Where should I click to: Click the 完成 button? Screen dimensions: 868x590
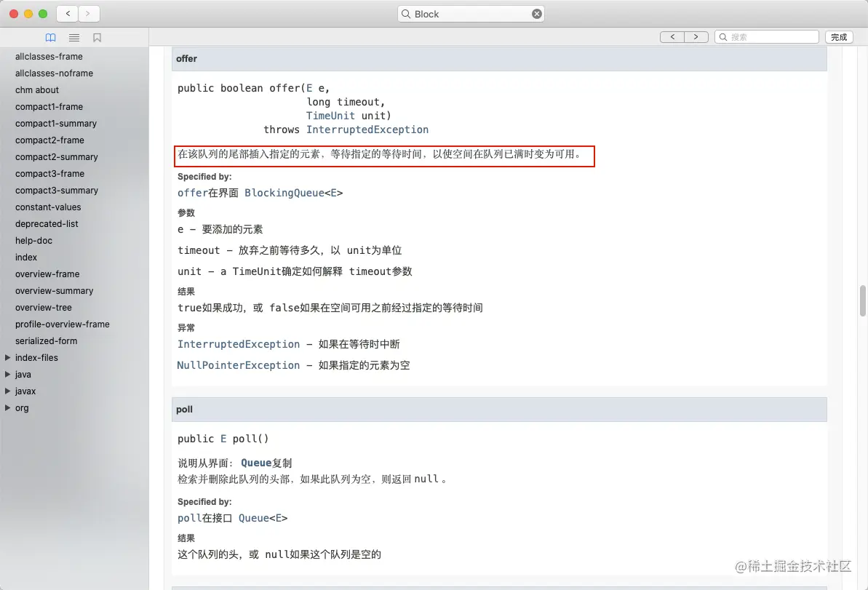pyautogui.click(x=839, y=37)
